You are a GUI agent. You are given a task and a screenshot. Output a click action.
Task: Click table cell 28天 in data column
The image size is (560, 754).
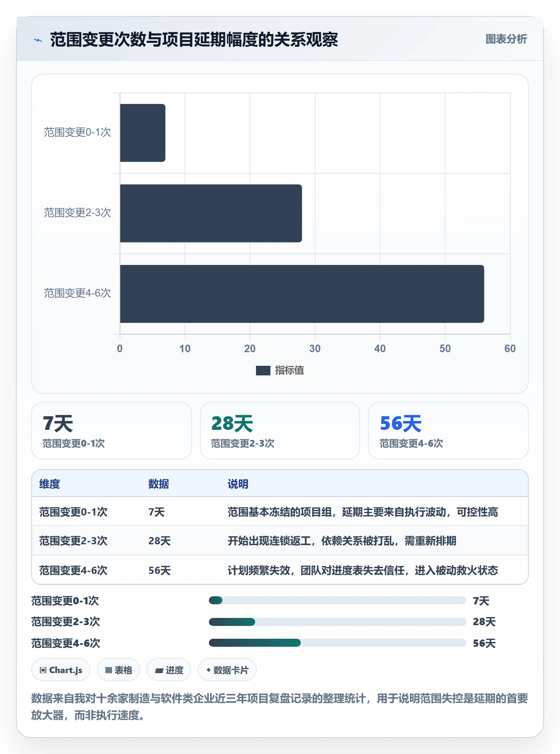tap(160, 541)
